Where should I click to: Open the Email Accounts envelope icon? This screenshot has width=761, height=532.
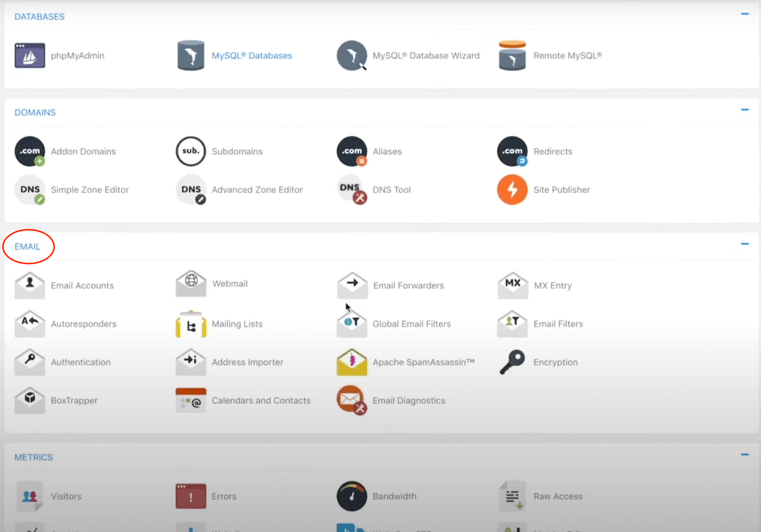tap(30, 285)
